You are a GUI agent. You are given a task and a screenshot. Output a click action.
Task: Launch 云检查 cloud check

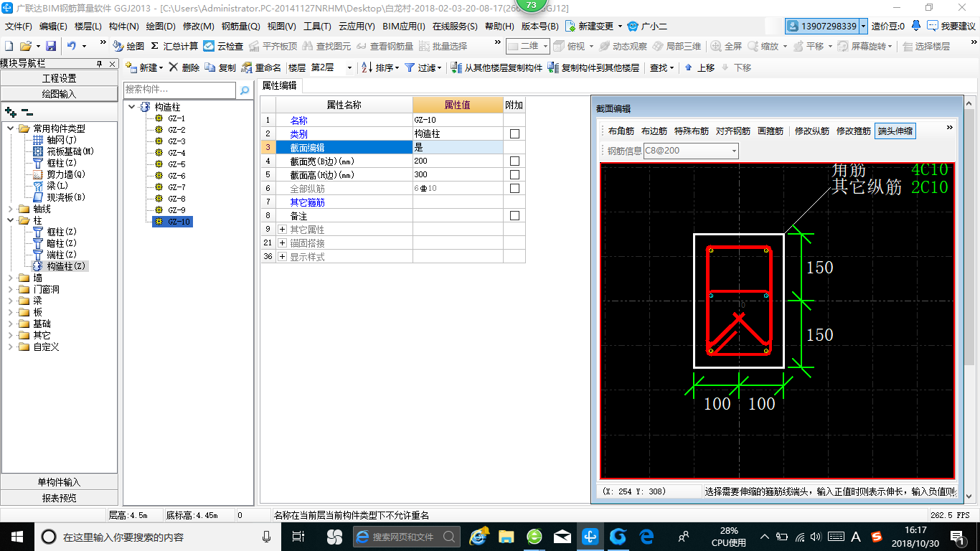223,46
